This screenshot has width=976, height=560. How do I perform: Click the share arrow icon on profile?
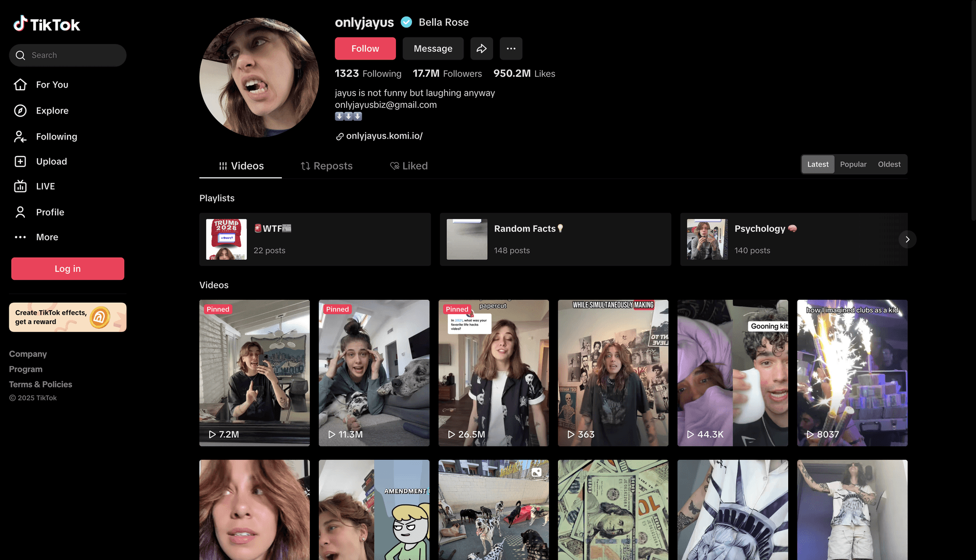coord(482,48)
